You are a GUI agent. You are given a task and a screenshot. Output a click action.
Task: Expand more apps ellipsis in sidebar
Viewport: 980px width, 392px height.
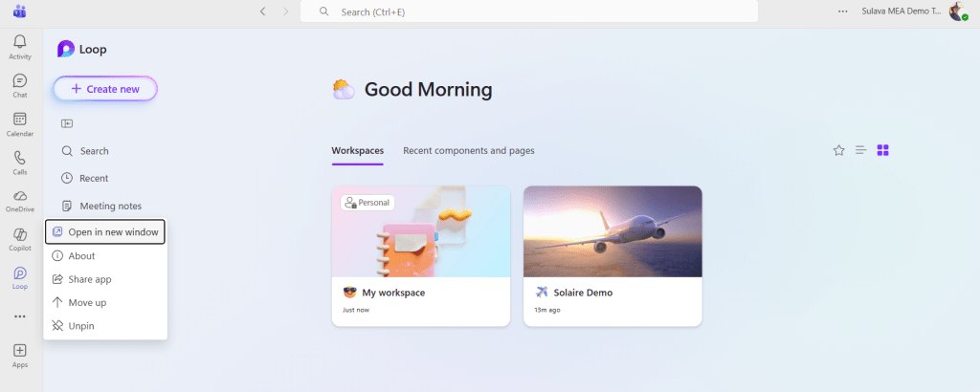pos(20,316)
